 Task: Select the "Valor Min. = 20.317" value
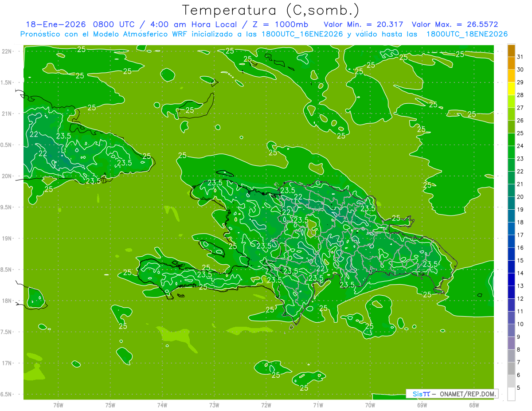pyautogui.click(x=364, y=24)
